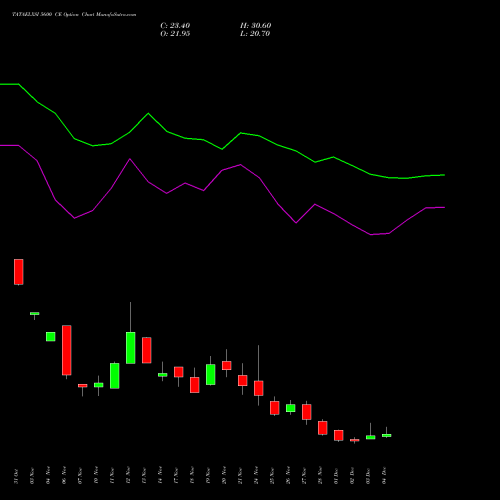
Task: Click the tall red candle for 06 Nov
Action: click(x=67, y=350)
